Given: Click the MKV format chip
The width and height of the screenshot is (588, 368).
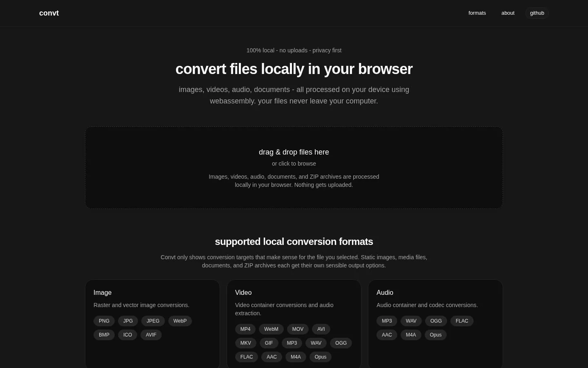Looking at the screenshot, I should pos(246,343).
